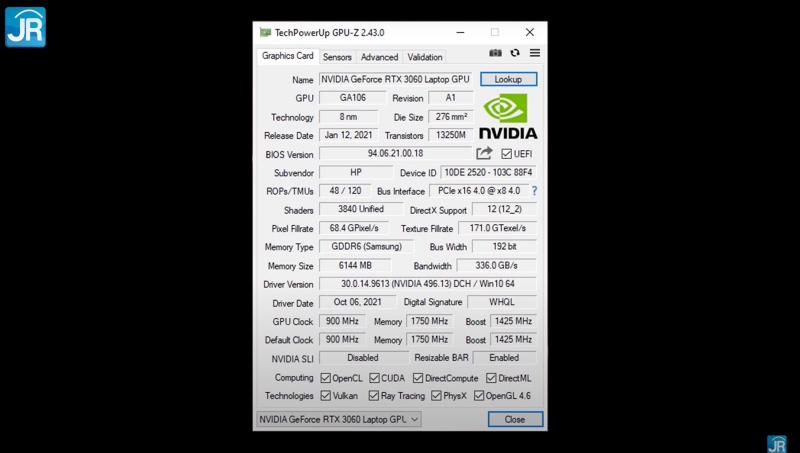Toggle the DirectCompute checkbox
This screenshot has height=453, width=800.
click(418, 378)
